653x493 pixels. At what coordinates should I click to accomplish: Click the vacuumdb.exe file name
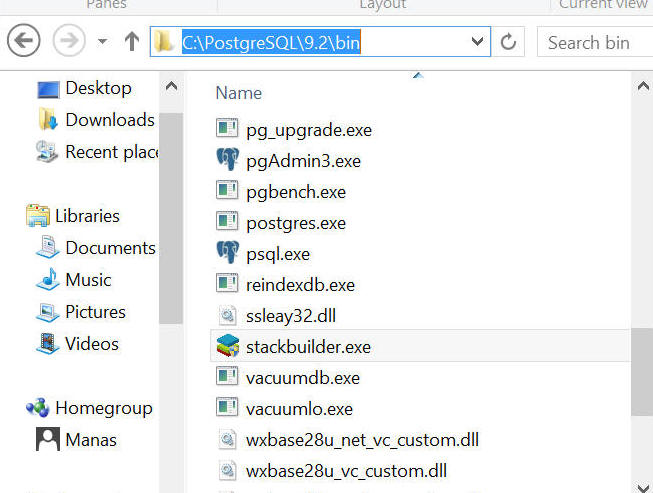click(303, 378)
